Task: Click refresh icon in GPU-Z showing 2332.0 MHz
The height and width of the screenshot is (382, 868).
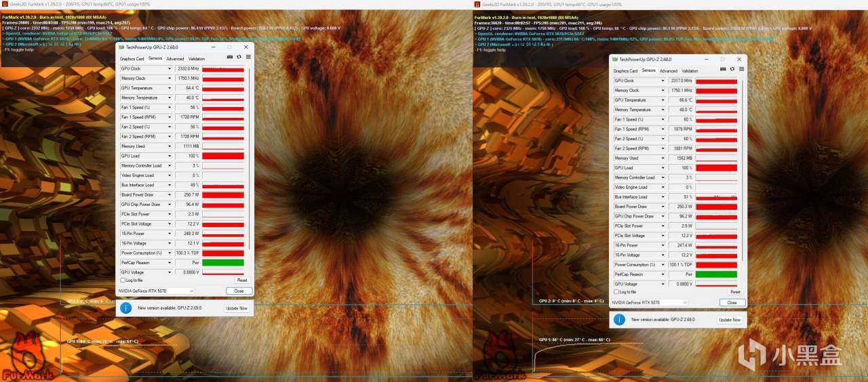Action: (x=239, y=57)
